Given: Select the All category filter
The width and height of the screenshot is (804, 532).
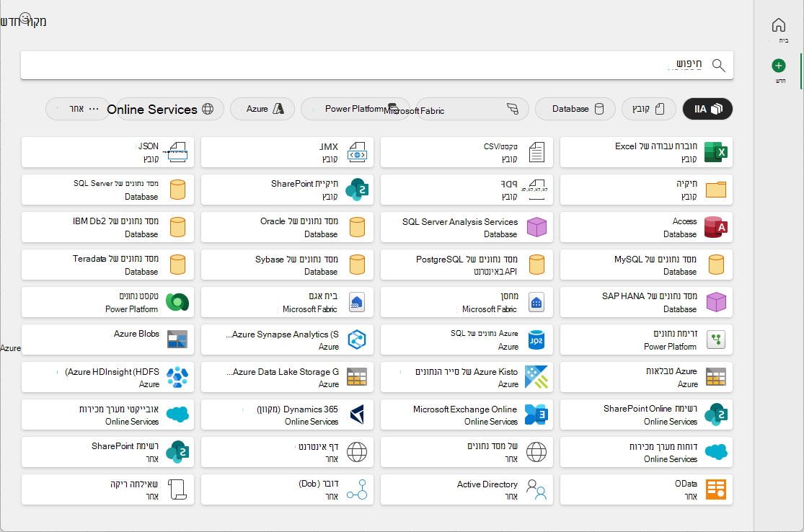Looking at the screenshot, I should pos(707,109).
